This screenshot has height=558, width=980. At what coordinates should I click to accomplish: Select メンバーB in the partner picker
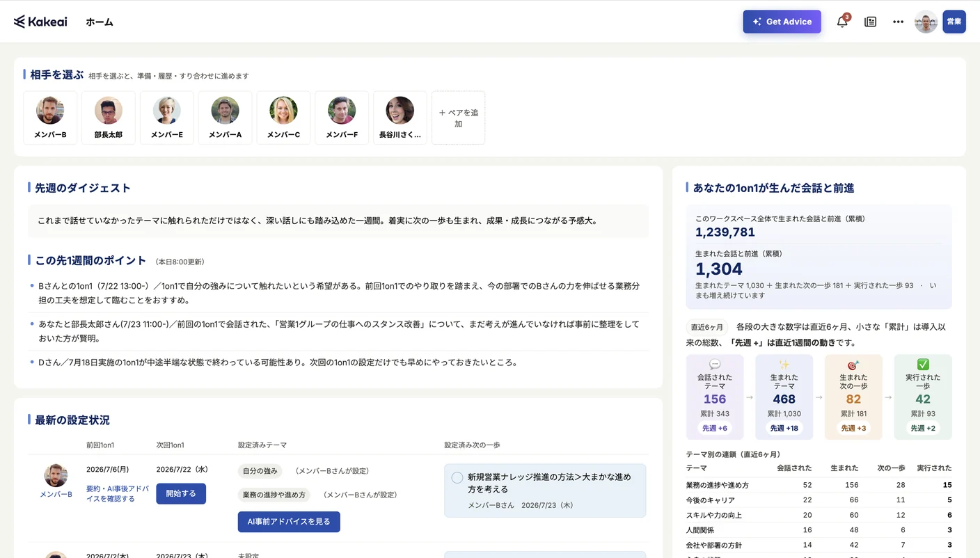pyautogui.click(x=50, y=118)
